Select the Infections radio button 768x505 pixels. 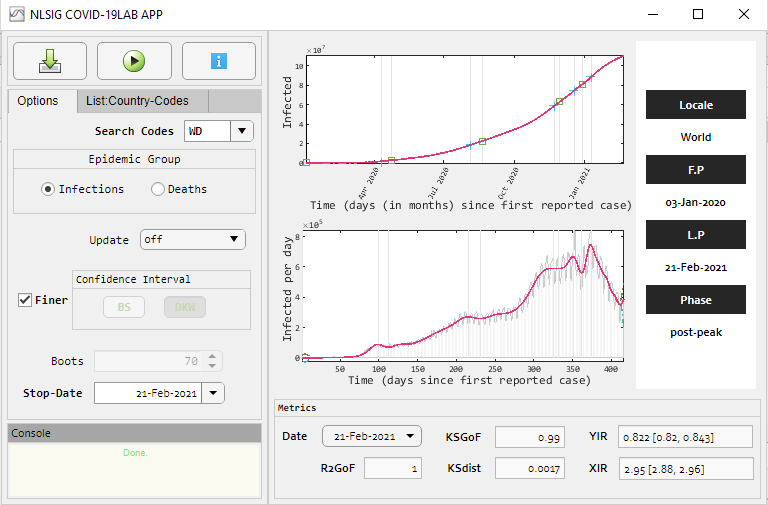[x=48, y=189]
